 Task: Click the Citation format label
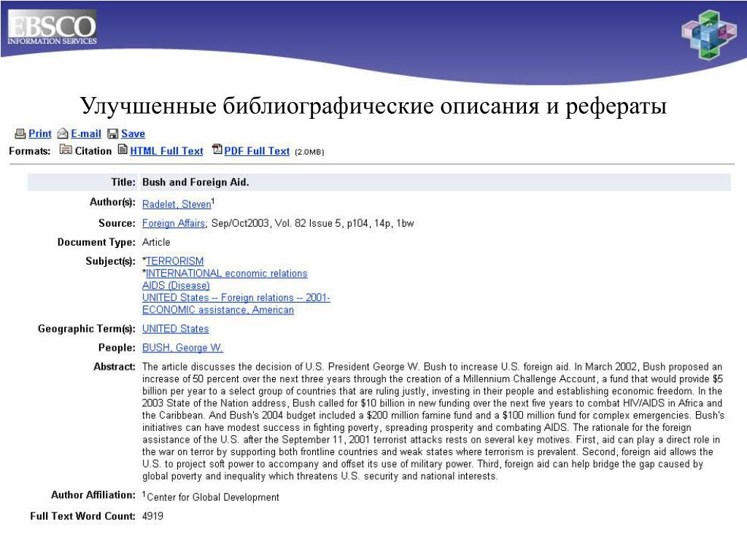[x=93, y=151]
